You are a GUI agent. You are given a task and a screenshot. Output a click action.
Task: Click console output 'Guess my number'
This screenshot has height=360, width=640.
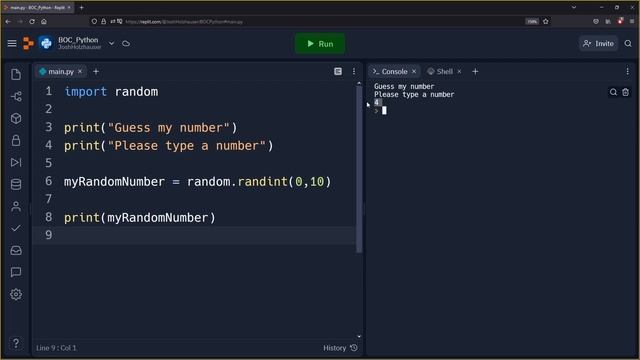404,87
